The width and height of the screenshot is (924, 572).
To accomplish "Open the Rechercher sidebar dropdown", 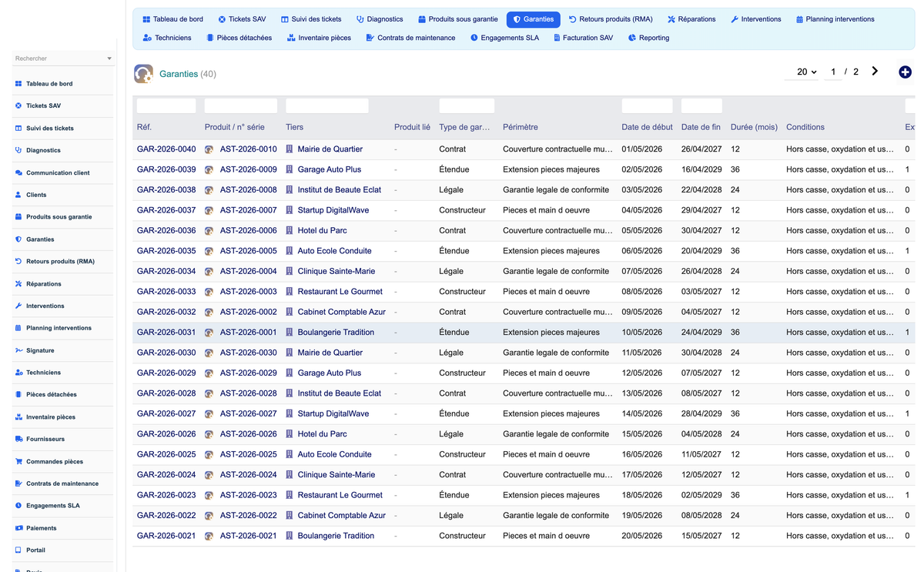I will coord(63,59).
